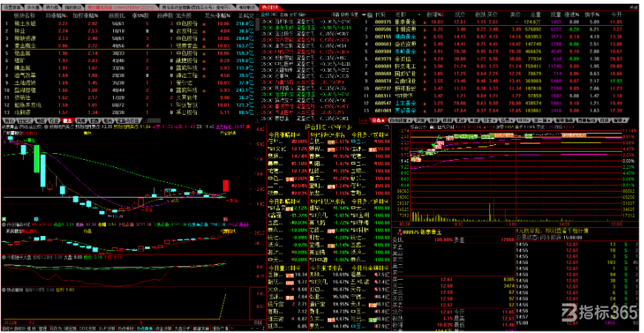Click the 关闭 button at top right
The image size is (644, 333).
(x=634, y=7)
